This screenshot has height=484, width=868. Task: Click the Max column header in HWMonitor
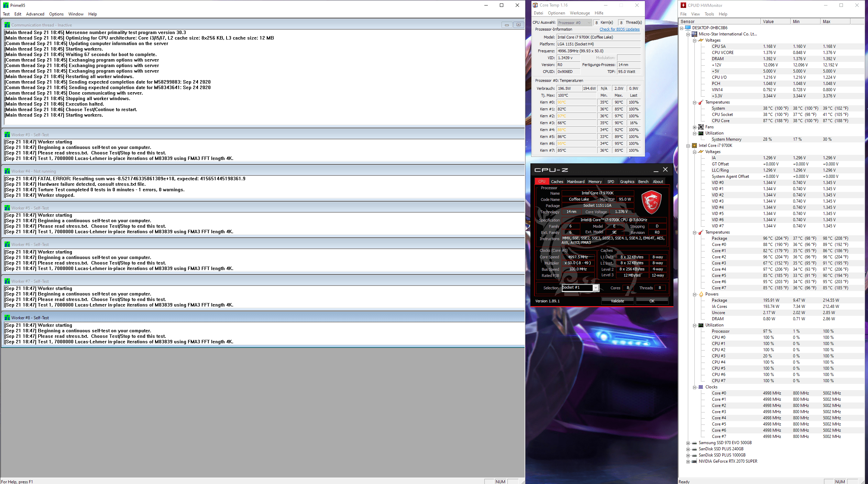pos(835,21)
